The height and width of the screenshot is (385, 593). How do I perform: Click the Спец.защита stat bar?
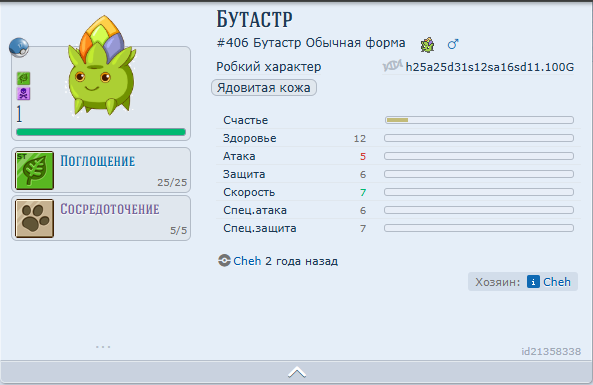click(479, 228)
